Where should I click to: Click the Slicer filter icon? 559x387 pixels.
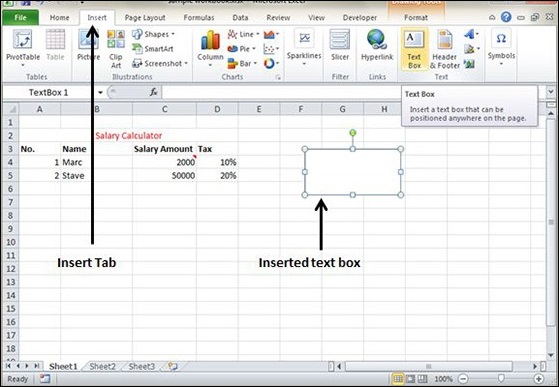(x=340, y=46)
